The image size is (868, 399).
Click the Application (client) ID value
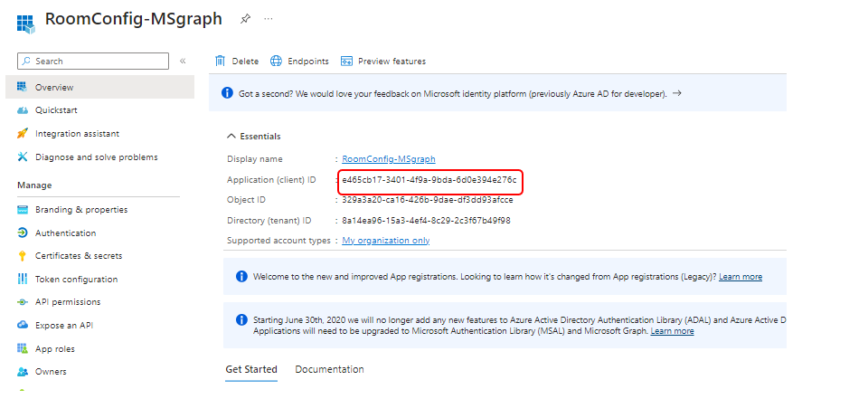[x=429, y=179]
